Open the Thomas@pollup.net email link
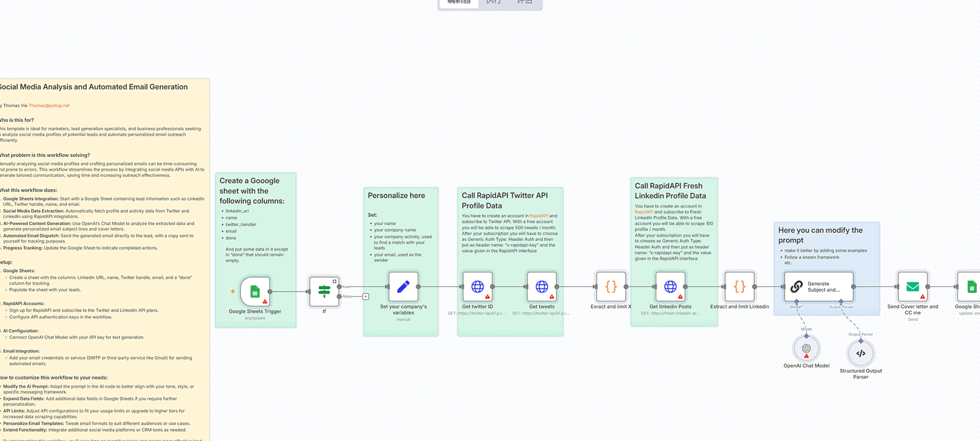Screen dimensions: 980x441 click(x=49, y=106)
